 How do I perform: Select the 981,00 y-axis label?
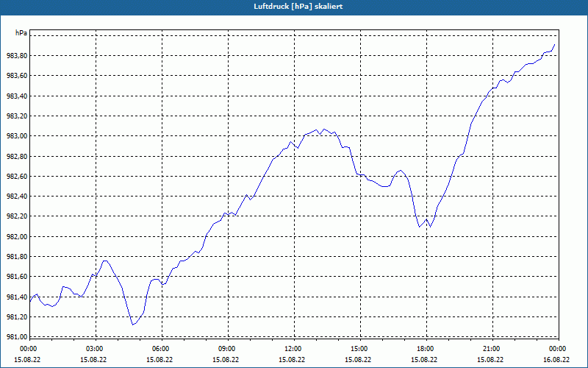tap(17, 336)
